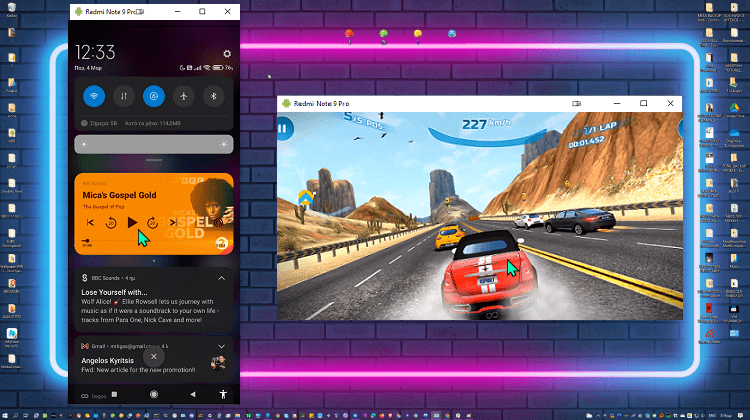Screen dimensions: 750x420
Task: Click the record icon in game window titlebar
Action: point(576,103)
